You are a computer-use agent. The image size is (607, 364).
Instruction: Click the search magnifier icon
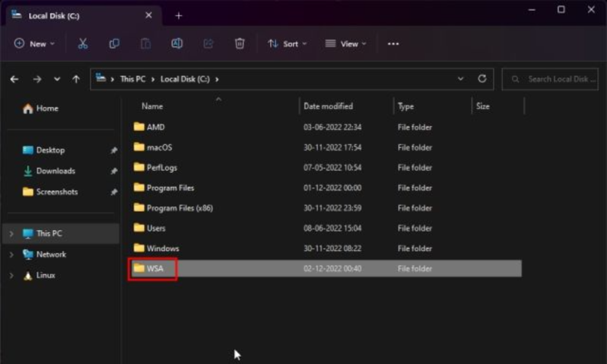[515, 79]
